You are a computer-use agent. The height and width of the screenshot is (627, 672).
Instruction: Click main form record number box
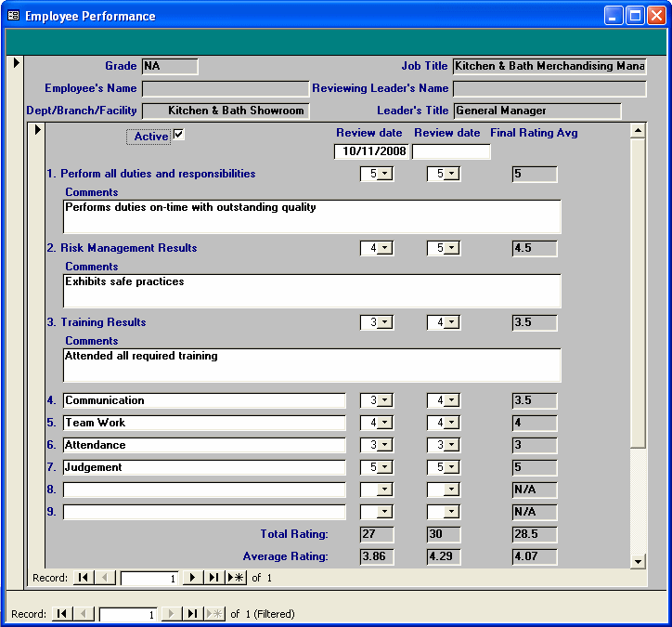pos(129,614)
